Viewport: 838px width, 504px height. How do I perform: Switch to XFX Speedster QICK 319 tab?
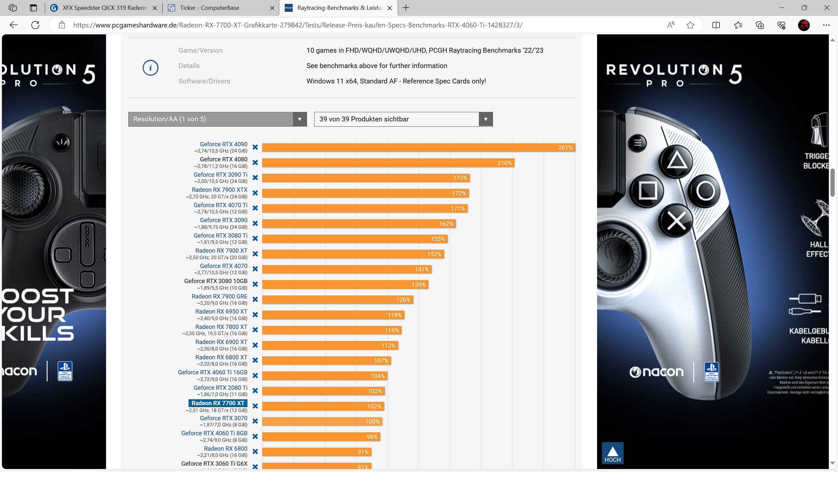click(x=105, y=8)
